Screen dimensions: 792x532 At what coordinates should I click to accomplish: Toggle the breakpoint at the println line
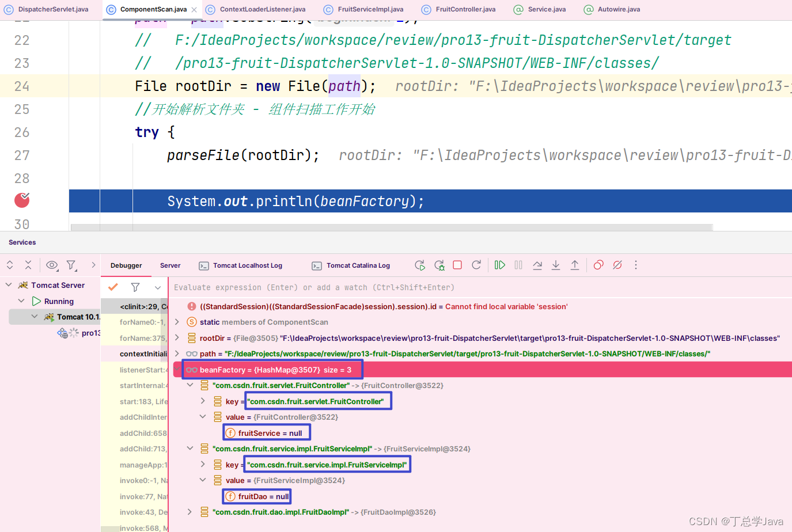tap(22, 200)
